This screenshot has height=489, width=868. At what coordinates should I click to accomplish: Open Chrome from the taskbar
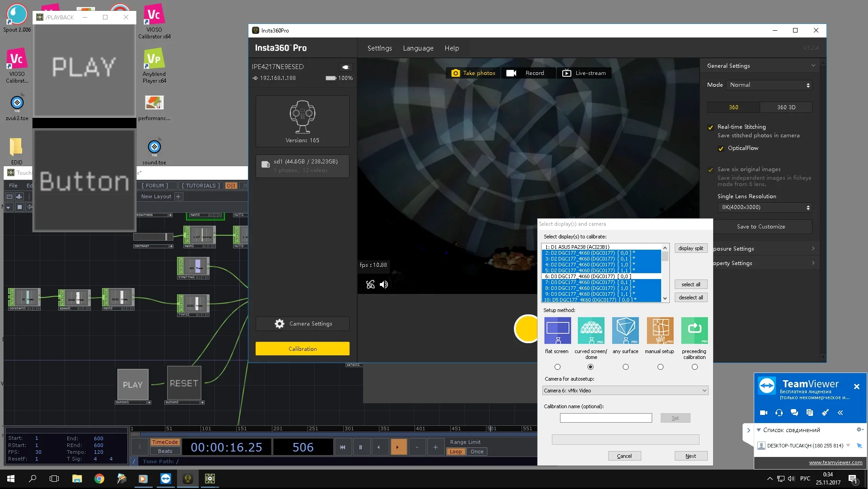pyautogui.click(x=99, y=479)
